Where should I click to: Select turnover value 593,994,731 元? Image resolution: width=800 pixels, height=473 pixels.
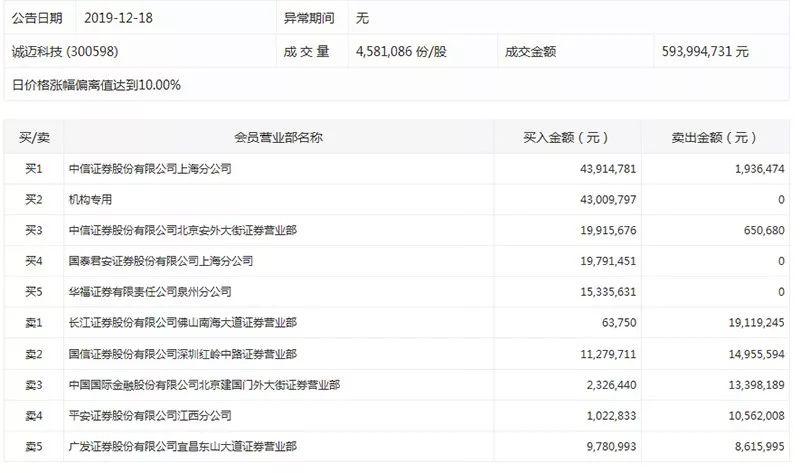coord(705,52)
